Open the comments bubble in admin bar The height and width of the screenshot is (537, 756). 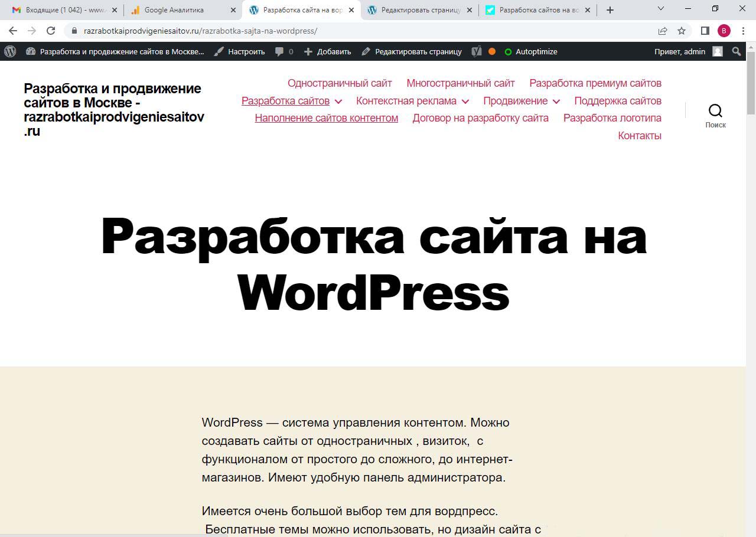click(283, 51)
